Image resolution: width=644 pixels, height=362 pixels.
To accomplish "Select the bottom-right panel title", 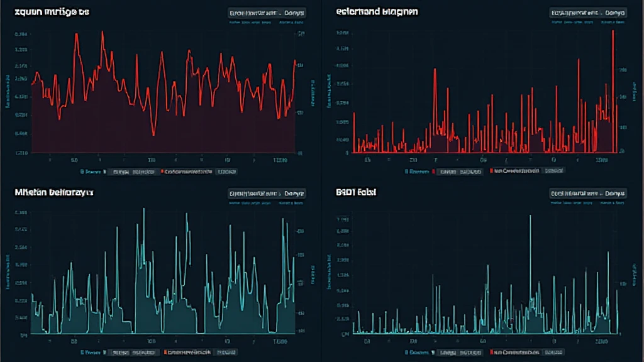I will [x=356, y=193].
